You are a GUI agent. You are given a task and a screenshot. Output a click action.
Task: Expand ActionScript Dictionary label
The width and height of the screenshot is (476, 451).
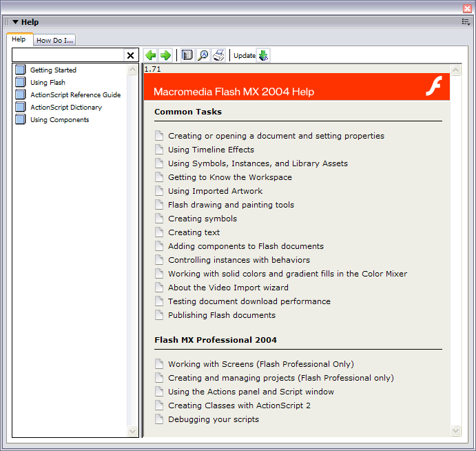coord(66,108)
